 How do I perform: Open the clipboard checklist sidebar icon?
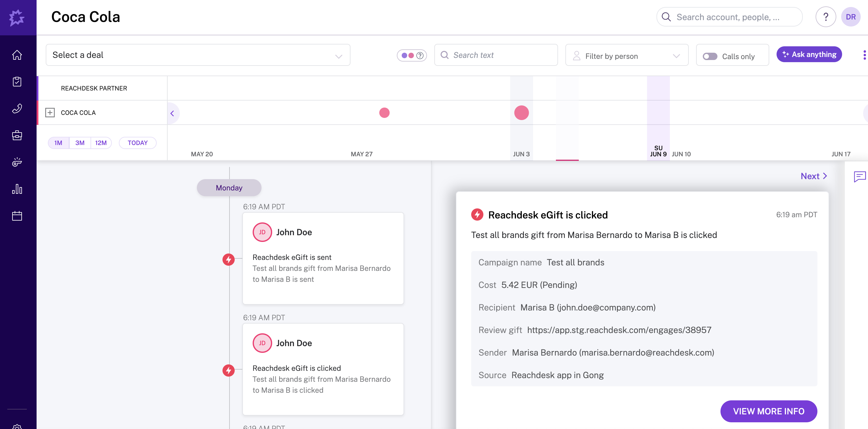point(17,81)
